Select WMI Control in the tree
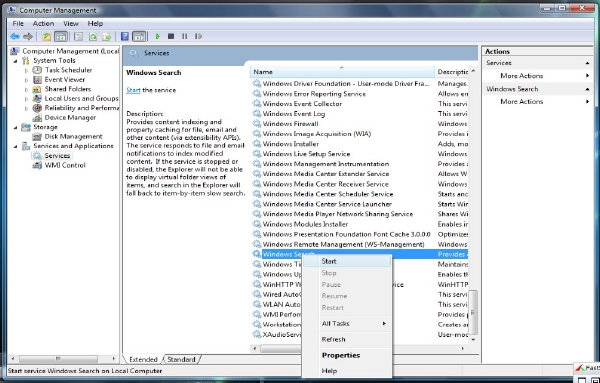600x383 pixels. [x=65, y=165]
